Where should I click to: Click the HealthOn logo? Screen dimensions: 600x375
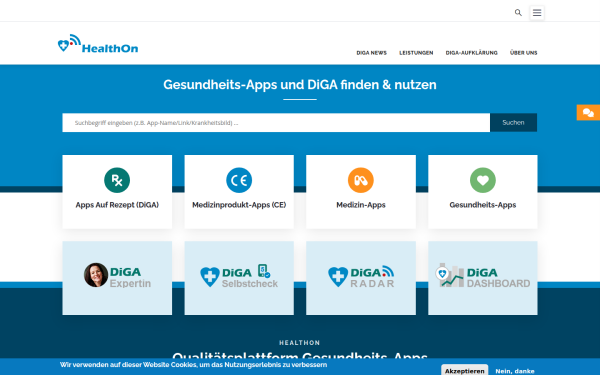click(98, 44)
